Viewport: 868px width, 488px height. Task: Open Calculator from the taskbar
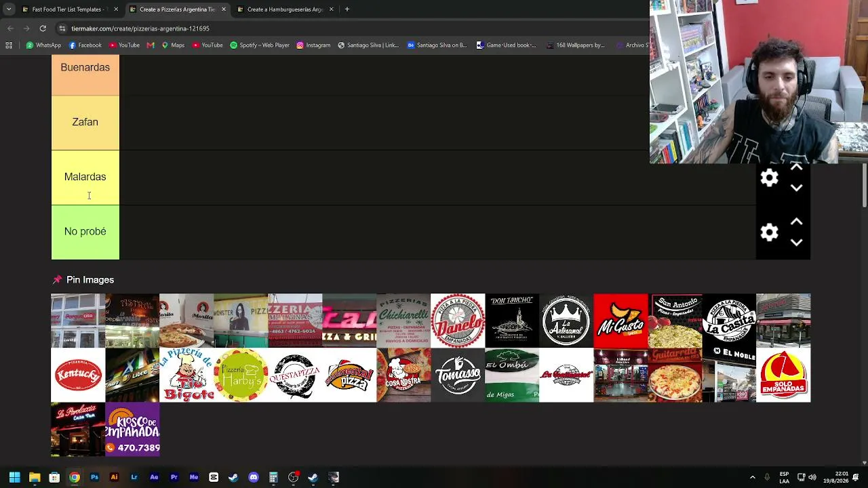tap(273, 478)
